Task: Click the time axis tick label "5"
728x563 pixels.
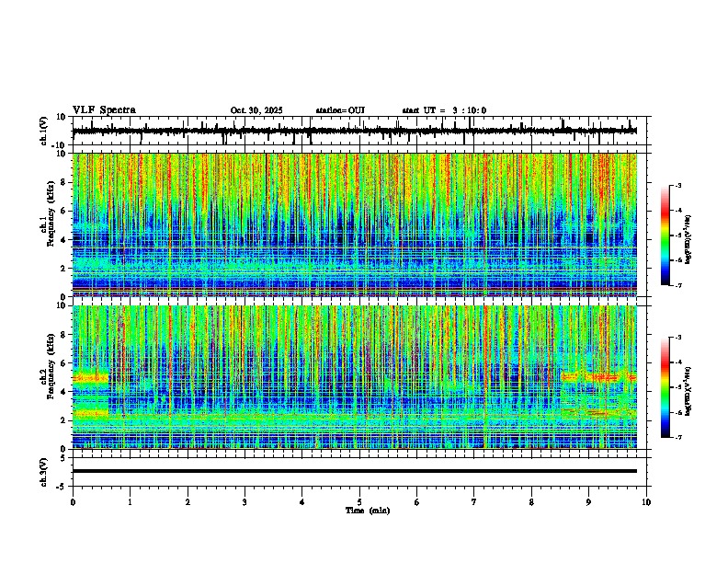Action: pos(359,502)
